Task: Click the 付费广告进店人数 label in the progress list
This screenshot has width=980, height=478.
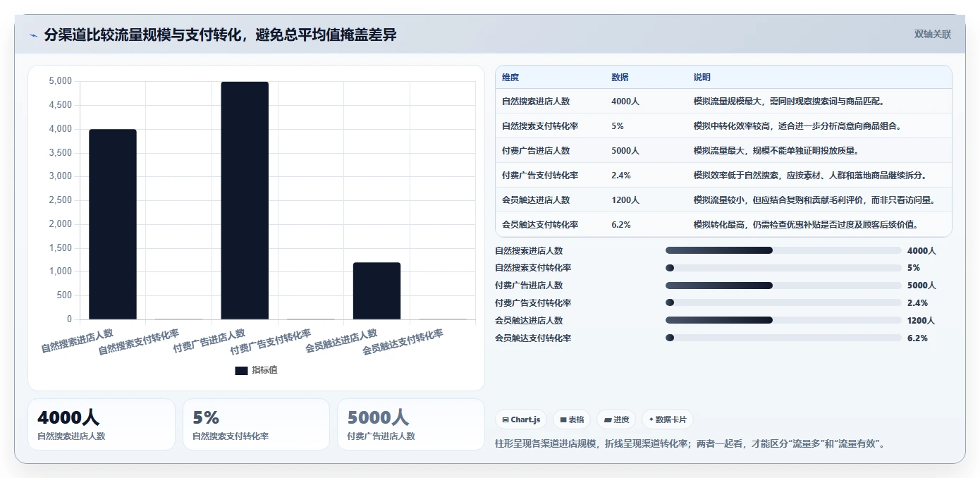Action: tap(529, 286)
